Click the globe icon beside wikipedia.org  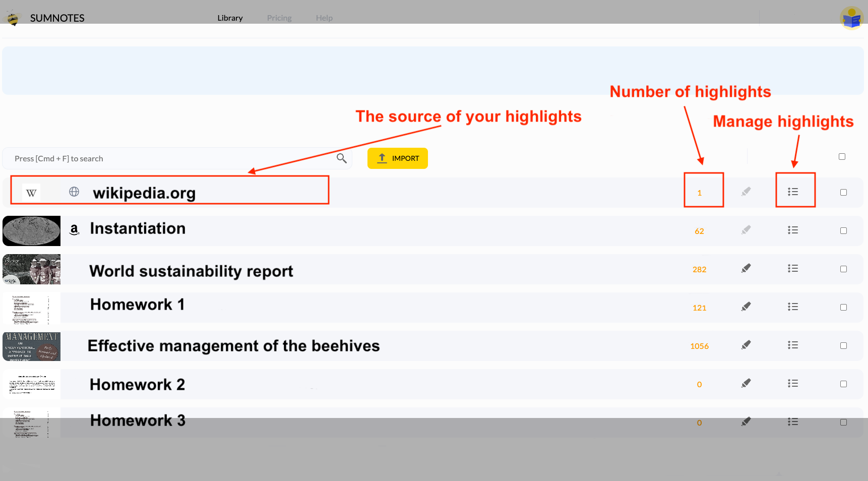(x=74, y=192)
